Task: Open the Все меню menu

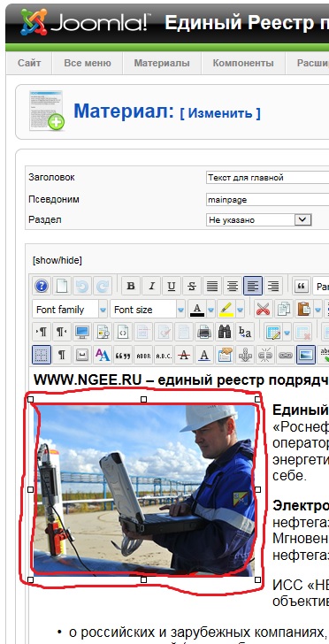Action: click(x=88, y=64)
